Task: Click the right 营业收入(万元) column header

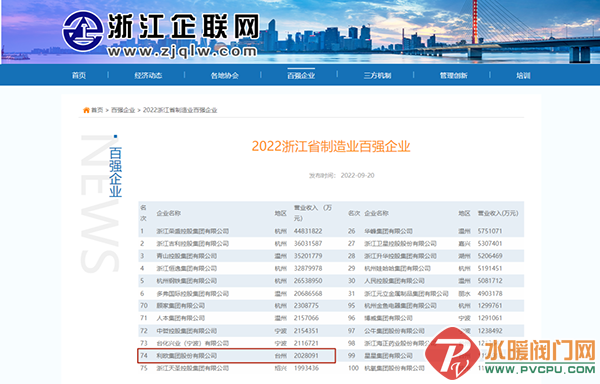Action: click(x=498, y=213)
